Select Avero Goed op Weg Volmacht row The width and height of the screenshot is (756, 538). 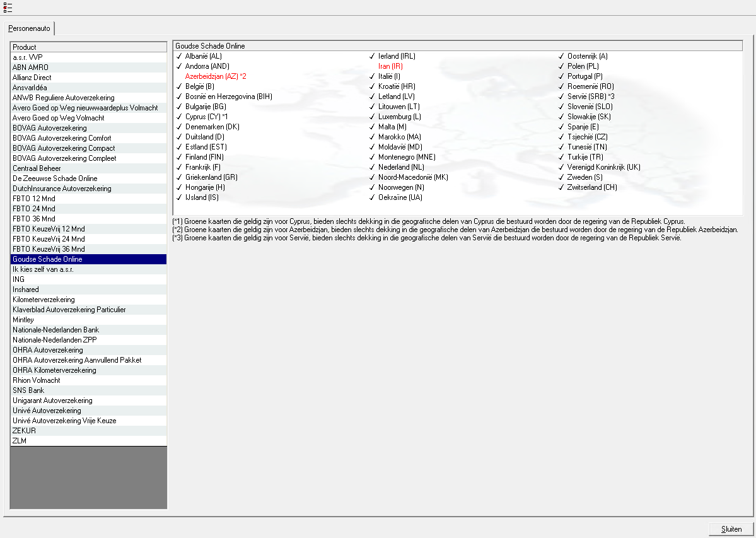pos(88,117)
